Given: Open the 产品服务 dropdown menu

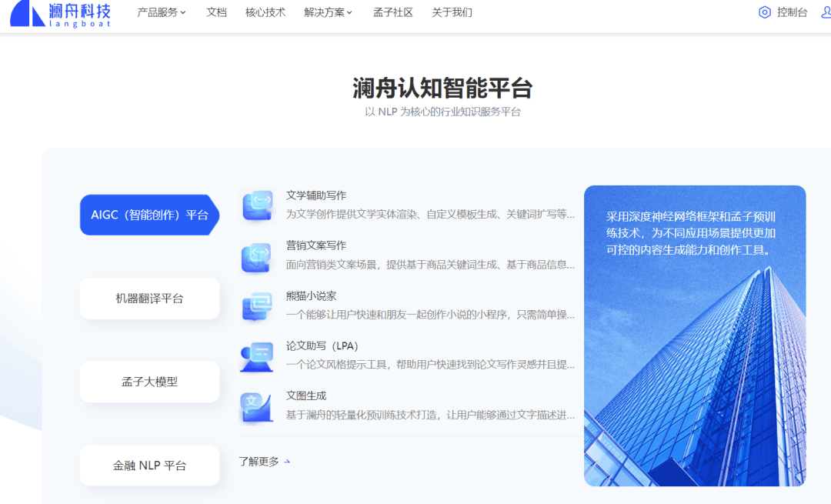Looking at the screenshot, I should click(x=161, y=12).
